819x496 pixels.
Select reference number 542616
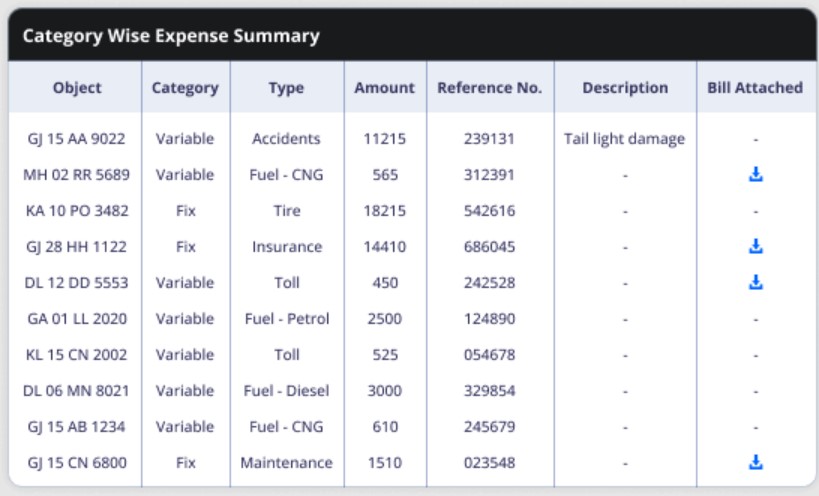point(489,211)
